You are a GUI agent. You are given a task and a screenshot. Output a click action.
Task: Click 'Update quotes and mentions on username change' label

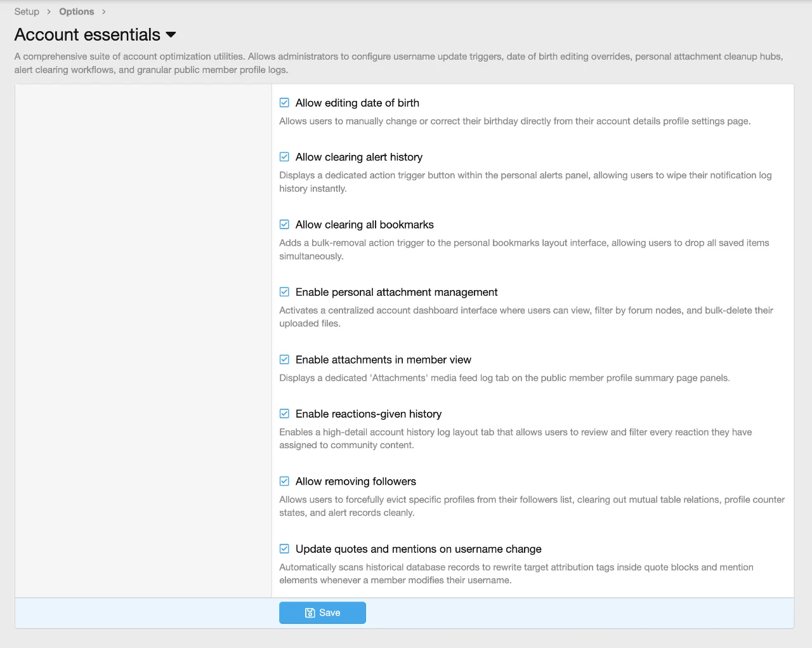click(x=419, y=549)
